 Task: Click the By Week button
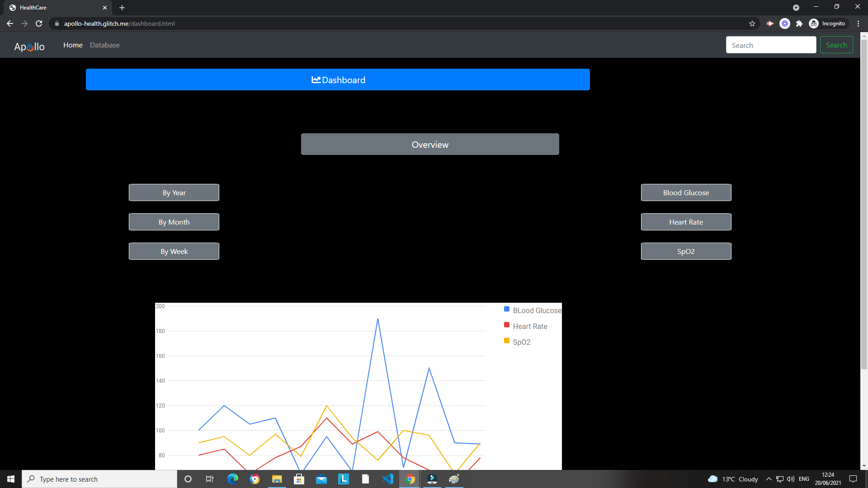coord(174,251)
